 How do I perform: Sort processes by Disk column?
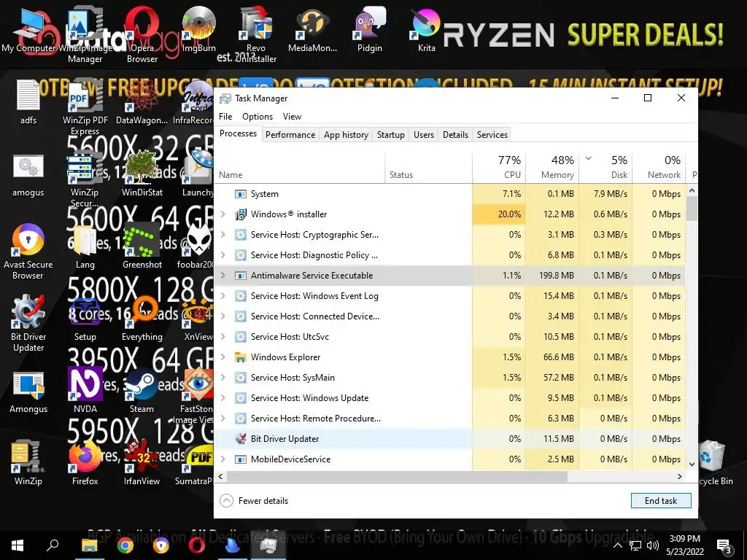[605, 168]
